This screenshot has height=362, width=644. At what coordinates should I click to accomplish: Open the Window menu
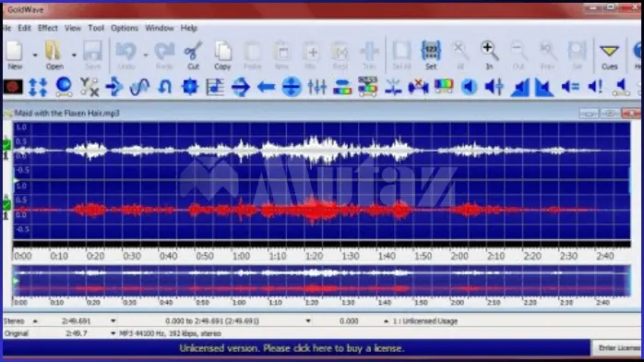[x=160, y=28]
